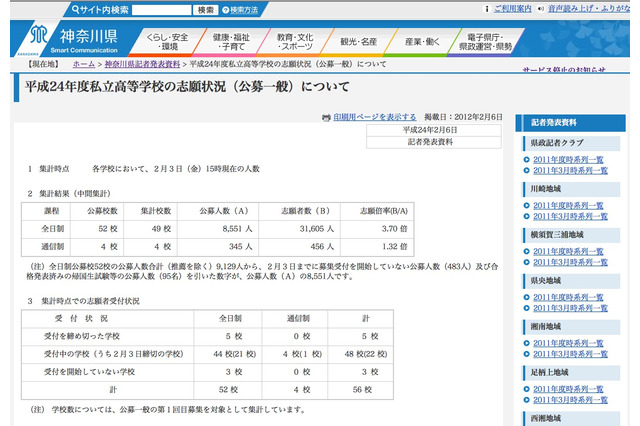Click the 456 人 table cell
The image size is (640, 426).
(x=299, y=247)
